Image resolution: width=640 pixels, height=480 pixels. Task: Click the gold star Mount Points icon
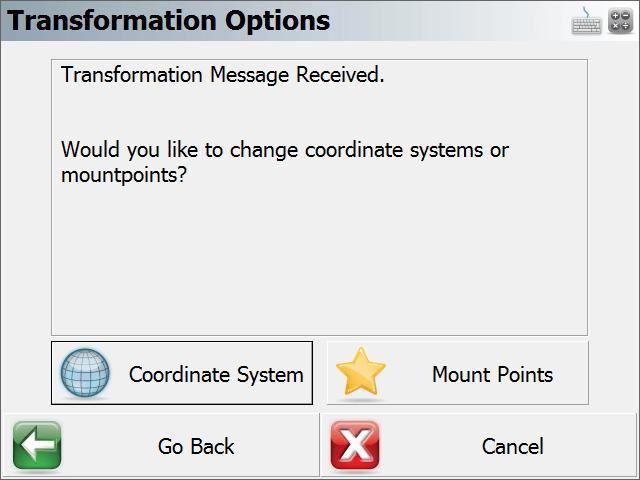coord(361,372)
